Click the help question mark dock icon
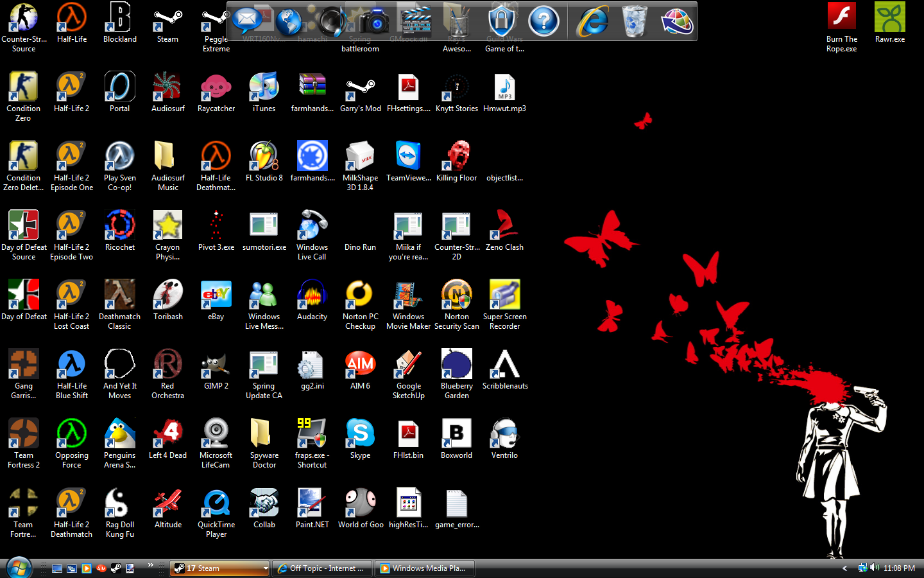The width and height of the screenshot is (924, 578). pyautogui.click(x=543, y=21)
